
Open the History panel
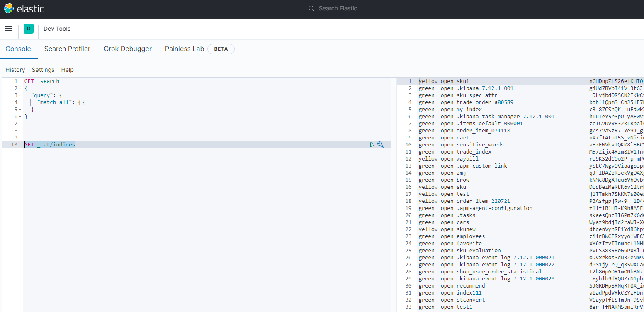coord(15,70)
